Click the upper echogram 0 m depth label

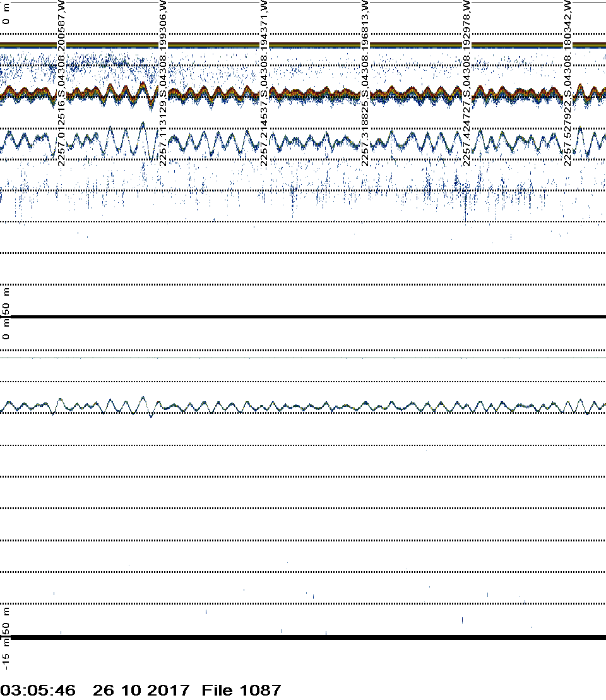point(6,14)
